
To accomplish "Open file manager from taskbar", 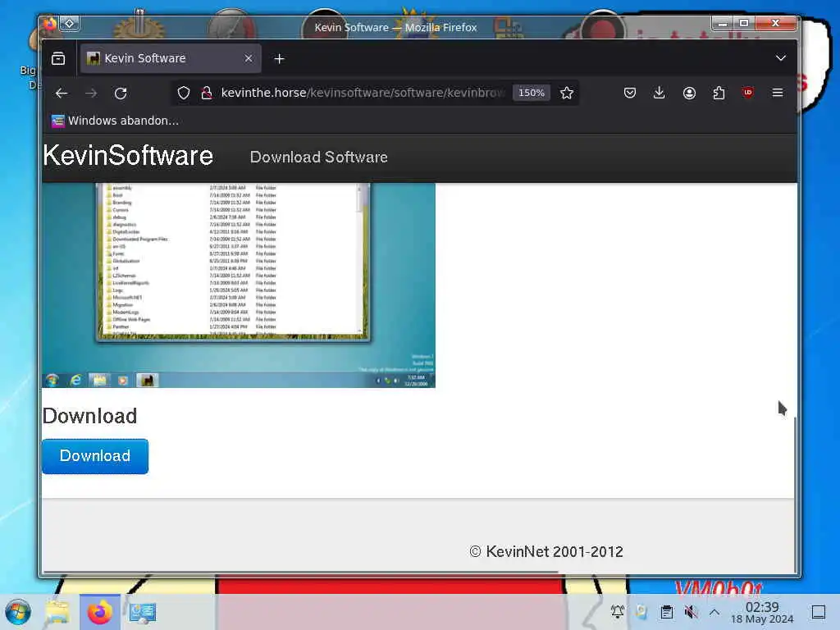I will pyautogui.click(x=57, y=612).
